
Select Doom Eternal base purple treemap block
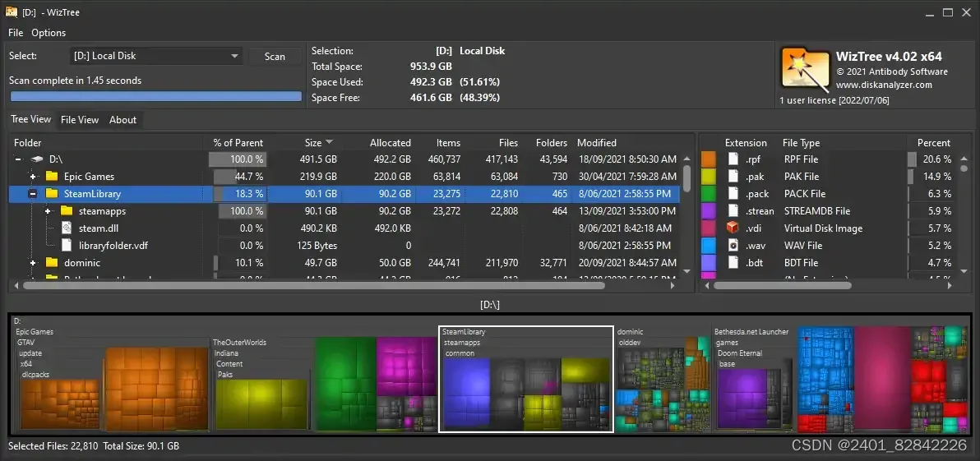pyautogui.click(x=742, y=397)
